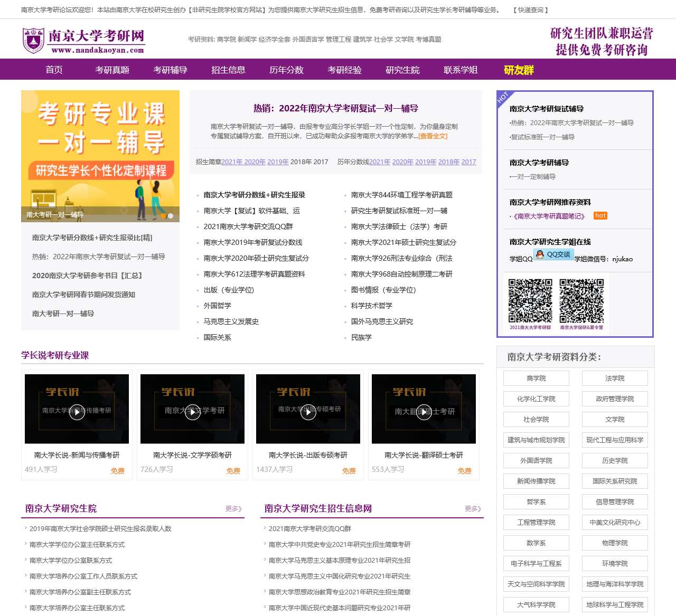Screen dimensions: 676x616
Task: Play the 南大学长说-新闻与传播考研 video
Action: point(77,413)
